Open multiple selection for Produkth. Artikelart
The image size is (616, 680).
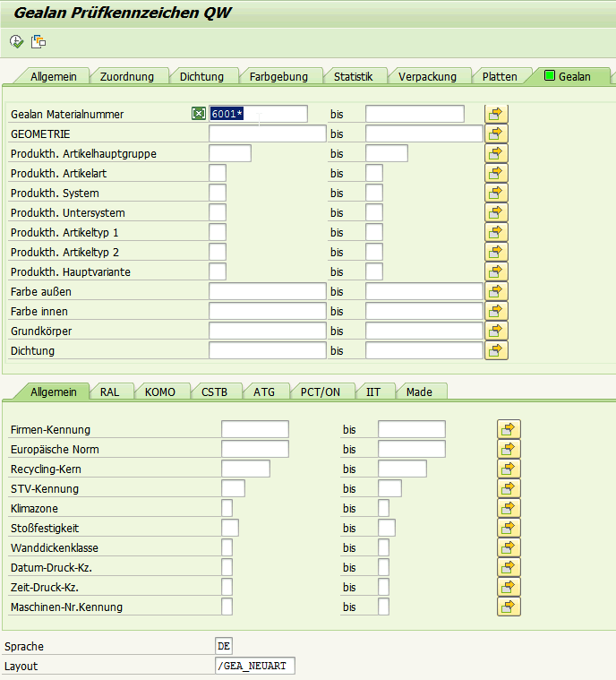click(496, 173)
